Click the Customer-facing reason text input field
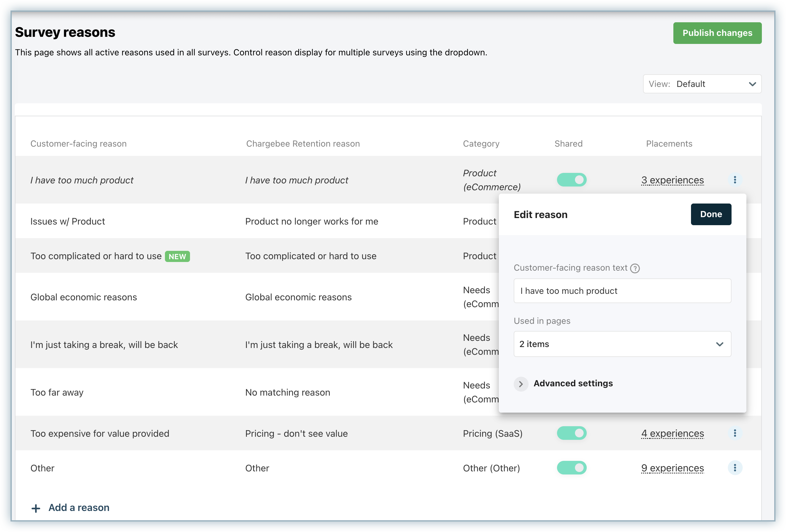The image size is (786, 532). 622,291
